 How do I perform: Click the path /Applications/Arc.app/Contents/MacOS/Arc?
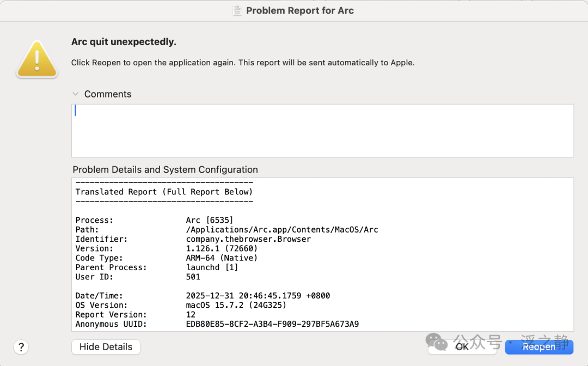(282, 229)
